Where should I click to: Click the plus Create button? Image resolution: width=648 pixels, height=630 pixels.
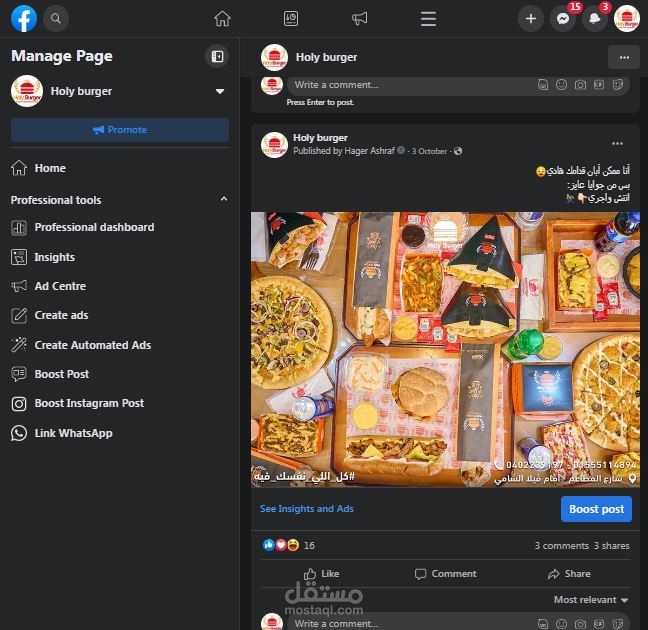(x=531, y=19)
